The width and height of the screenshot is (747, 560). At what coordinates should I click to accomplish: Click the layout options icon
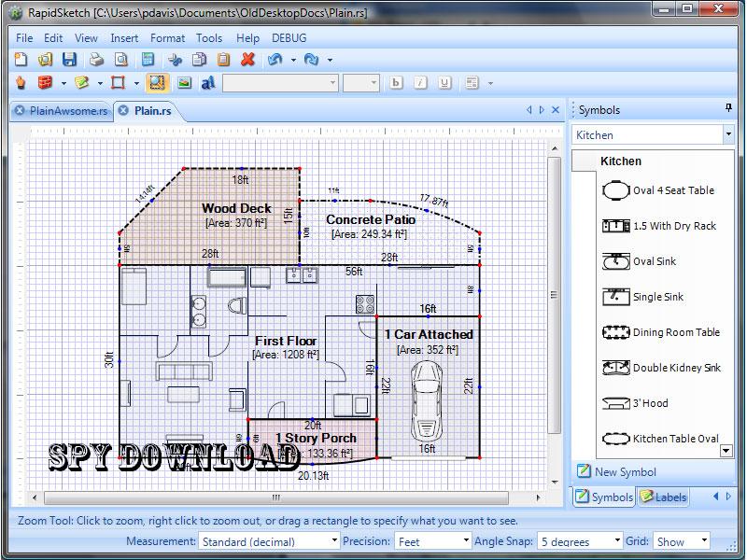[x=472, y=83]
